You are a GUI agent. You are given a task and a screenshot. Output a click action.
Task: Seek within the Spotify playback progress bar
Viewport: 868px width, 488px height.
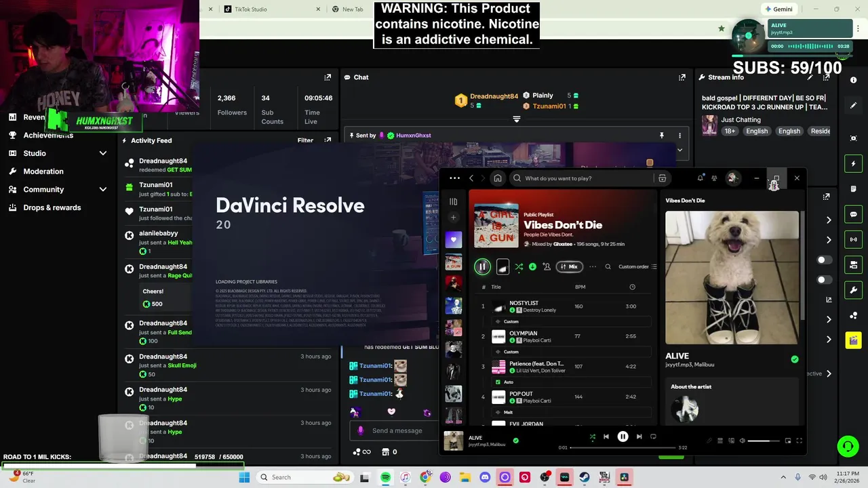[x=623, y=447]
